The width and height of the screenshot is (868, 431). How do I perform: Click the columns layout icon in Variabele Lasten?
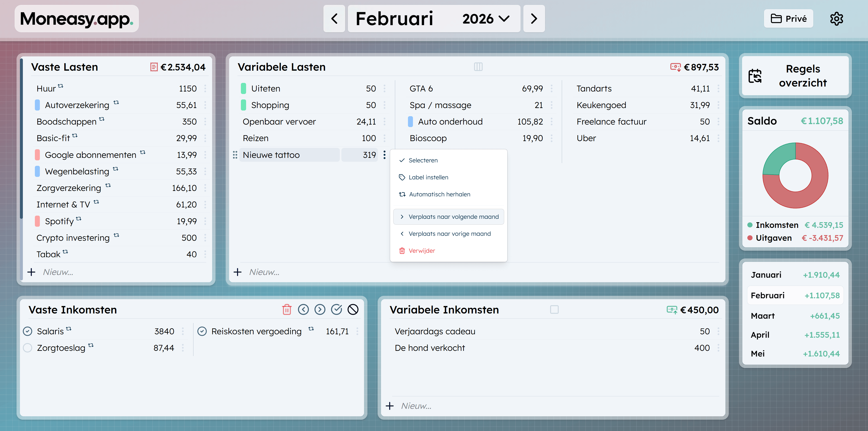(x=478, y=67)
